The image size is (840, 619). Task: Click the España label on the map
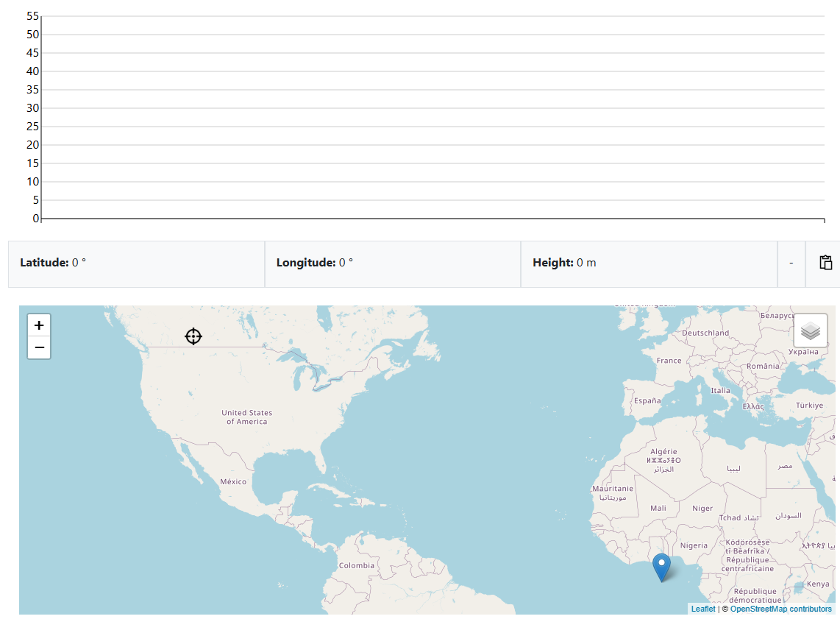pos(647,401)
